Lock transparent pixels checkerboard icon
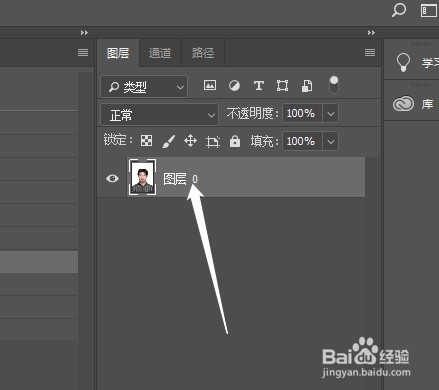This screenshot has width=439, height=390. 146,141
